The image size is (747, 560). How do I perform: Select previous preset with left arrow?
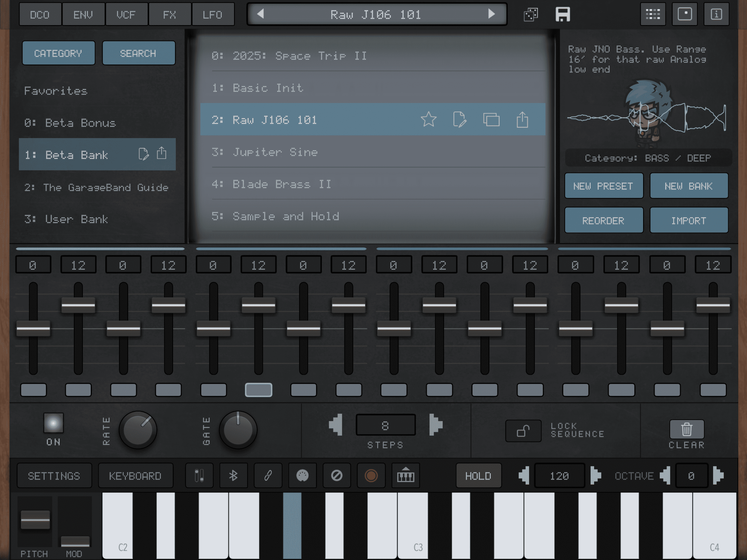[260, 14]
